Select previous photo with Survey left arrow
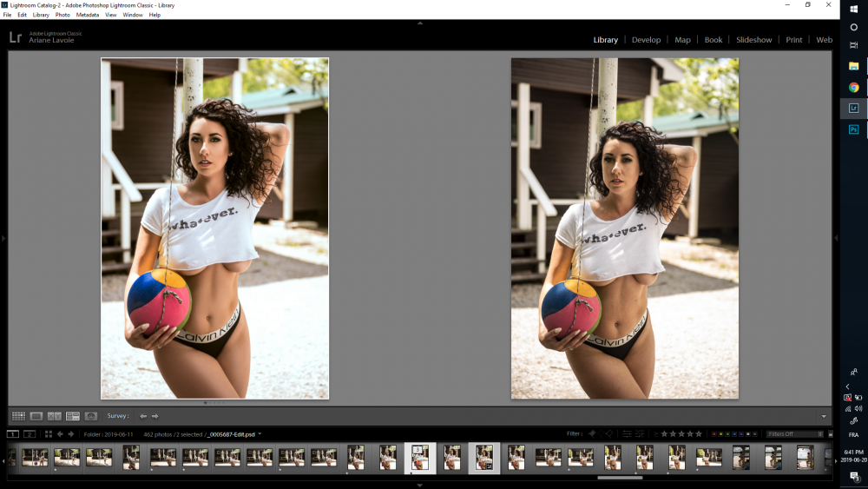 143,416
